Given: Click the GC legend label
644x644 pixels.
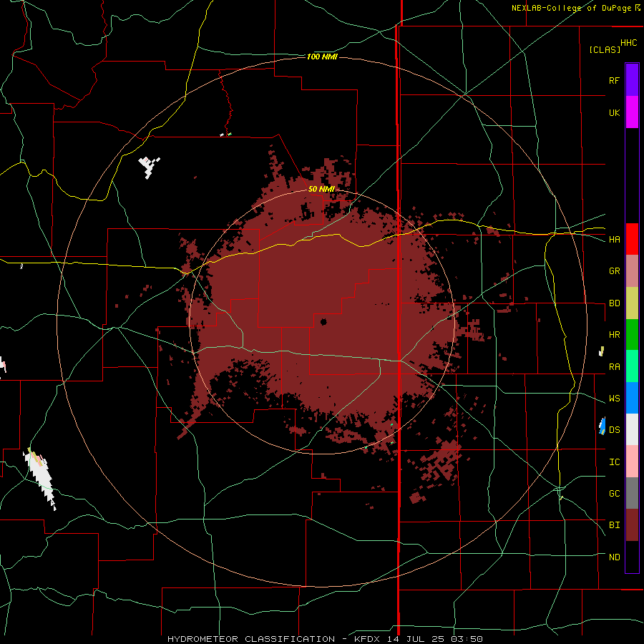Looking at the screenshot, I should 614,493.
